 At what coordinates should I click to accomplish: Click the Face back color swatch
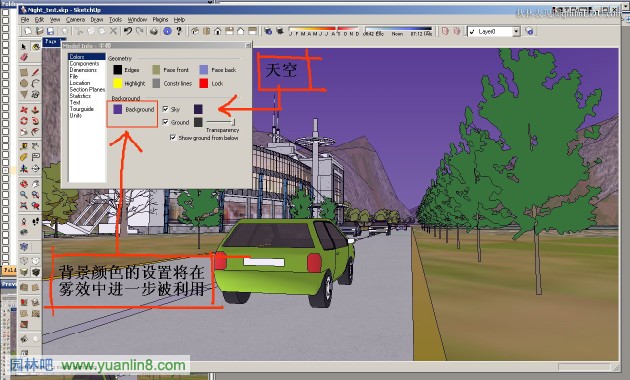[x=204, y=70]
